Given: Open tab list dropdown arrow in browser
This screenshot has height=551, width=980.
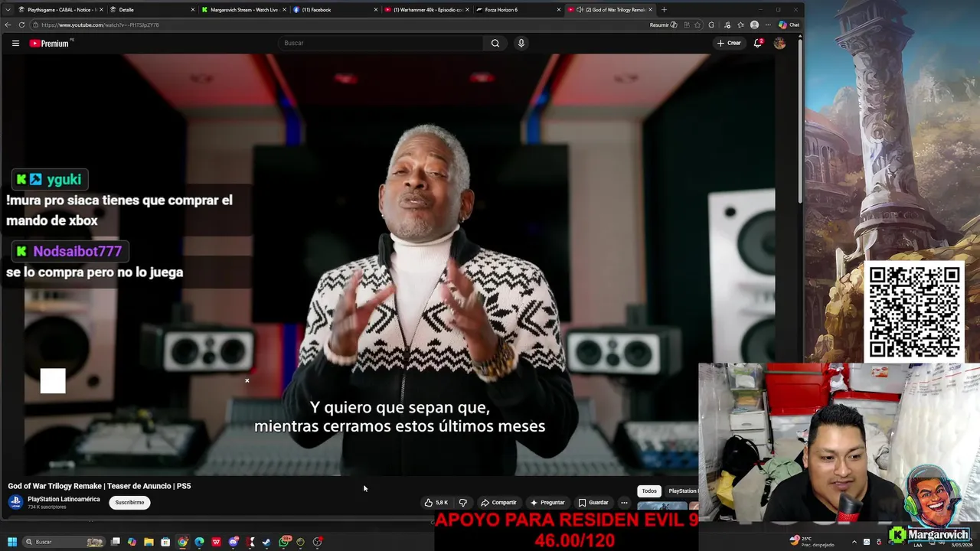Looking at the screenshot, I should pos(8,9).
